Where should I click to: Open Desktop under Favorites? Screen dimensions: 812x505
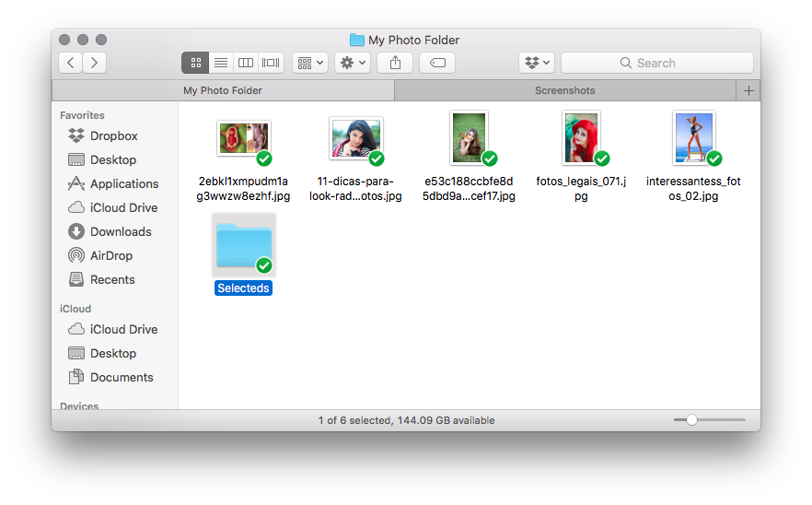click(x=102, y=159)
